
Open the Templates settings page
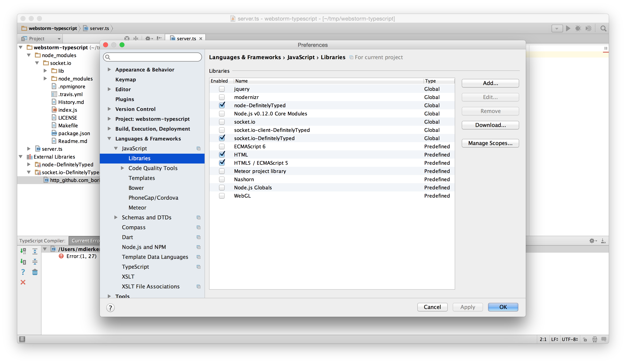(142, 178)
